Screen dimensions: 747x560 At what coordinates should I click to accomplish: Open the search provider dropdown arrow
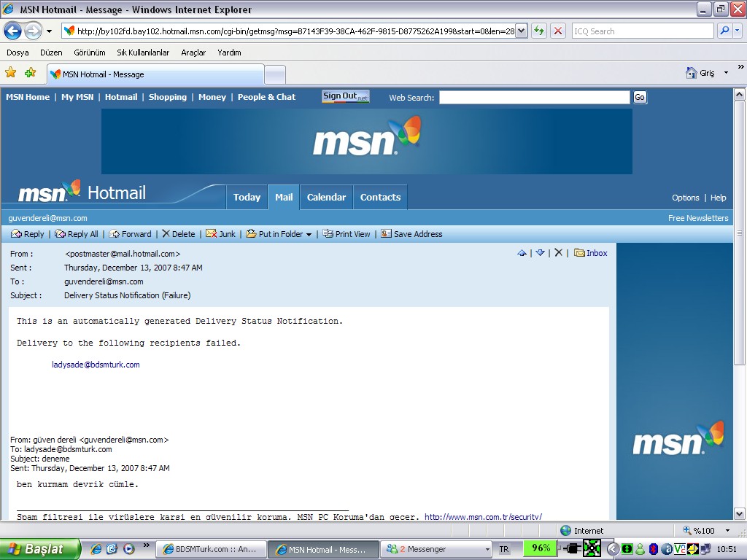click(x=737, y=31)
